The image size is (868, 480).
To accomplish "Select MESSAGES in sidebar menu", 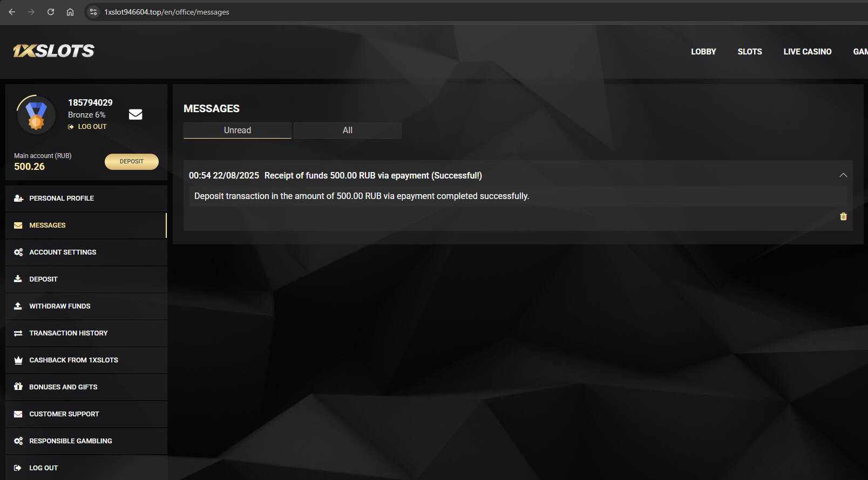I will [x=86, y=225].
